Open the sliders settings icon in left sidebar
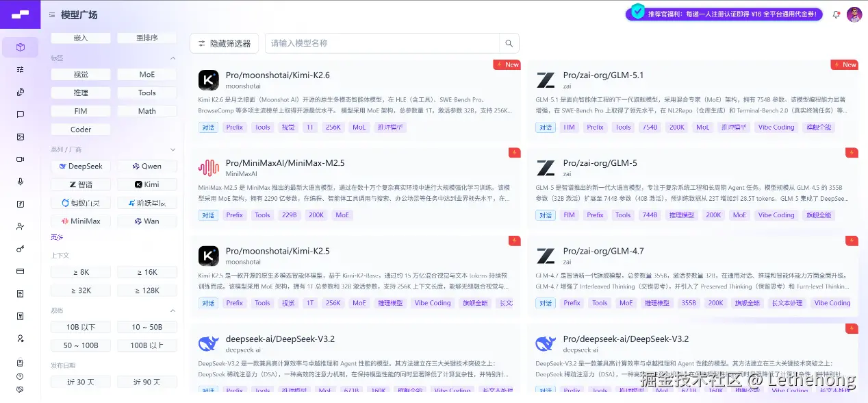Viewport: 868px width, 403px height. [21, 70]
